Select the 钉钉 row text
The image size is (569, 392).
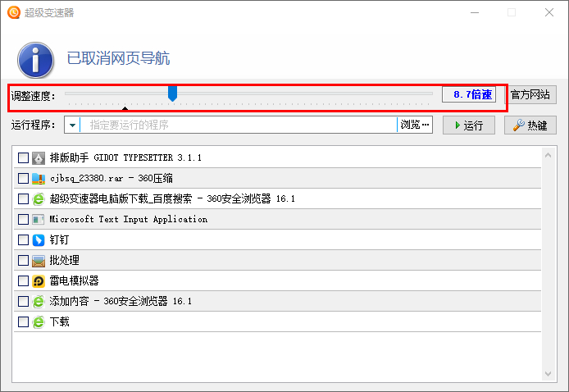[x=59, y=239]
